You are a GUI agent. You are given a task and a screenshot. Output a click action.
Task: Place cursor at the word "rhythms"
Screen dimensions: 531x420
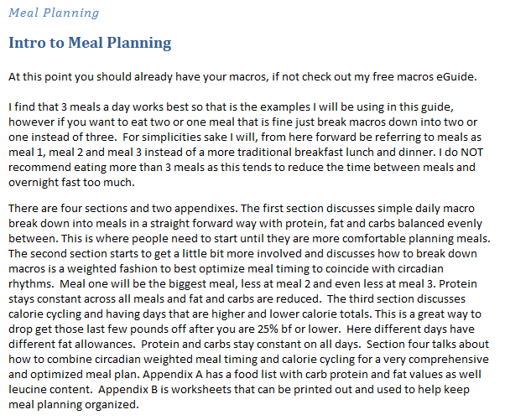31,281
